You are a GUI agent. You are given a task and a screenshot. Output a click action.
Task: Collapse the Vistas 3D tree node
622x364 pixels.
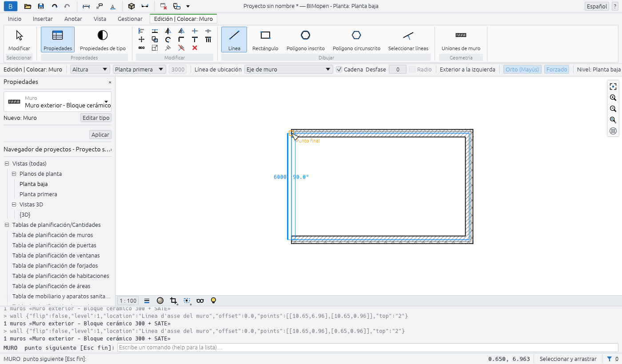[x=14, y=205]
